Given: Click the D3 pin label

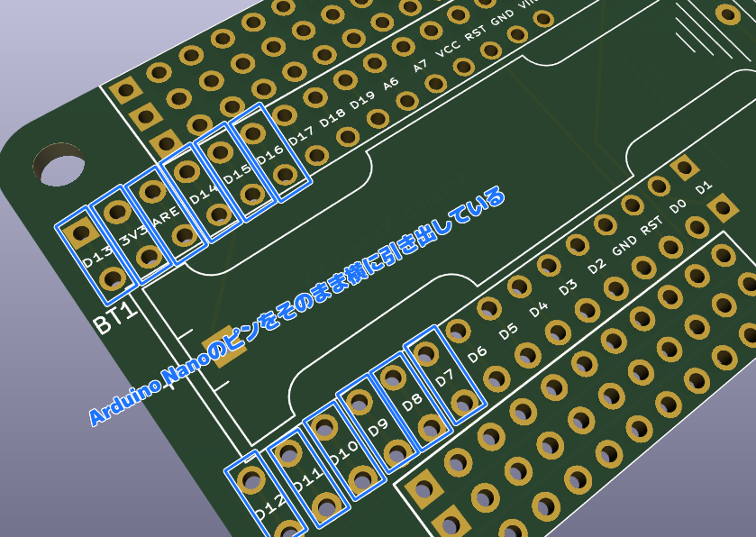Looking at the screenshot, I should point(568,287).
